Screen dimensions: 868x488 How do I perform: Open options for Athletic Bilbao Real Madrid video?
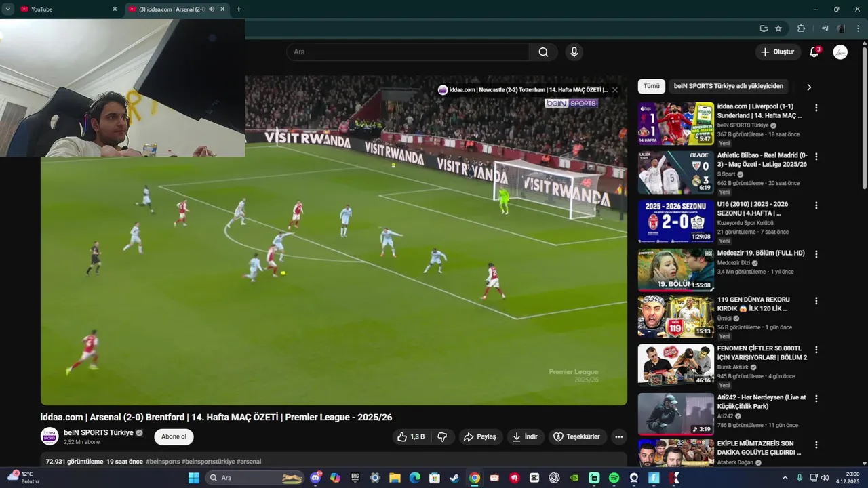click(816, 157)
